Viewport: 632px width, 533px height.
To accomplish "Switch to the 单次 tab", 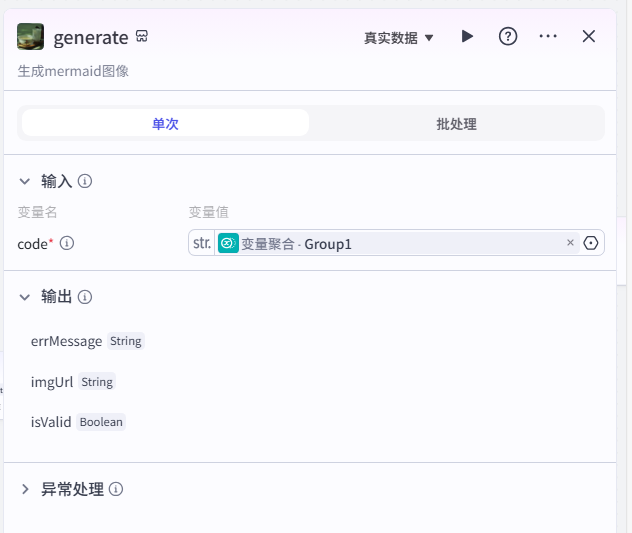I will click(x=165, y=123).
